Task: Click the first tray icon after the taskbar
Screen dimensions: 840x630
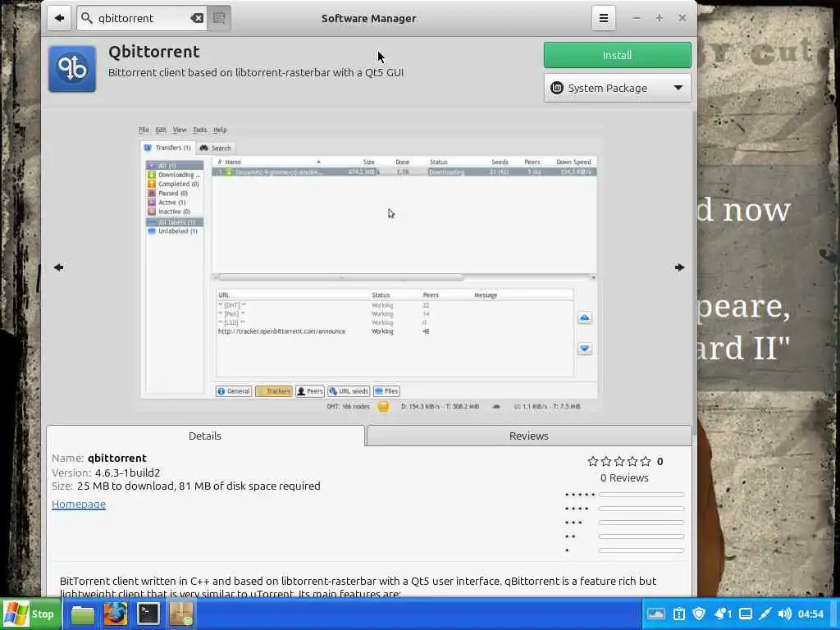Action: [x=655, y=614]
